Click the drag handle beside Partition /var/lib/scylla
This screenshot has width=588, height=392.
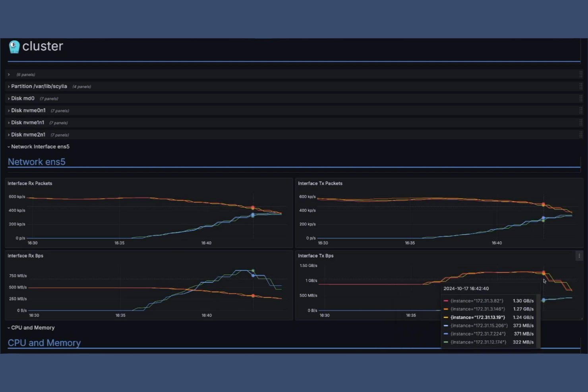tap(581, 86)
